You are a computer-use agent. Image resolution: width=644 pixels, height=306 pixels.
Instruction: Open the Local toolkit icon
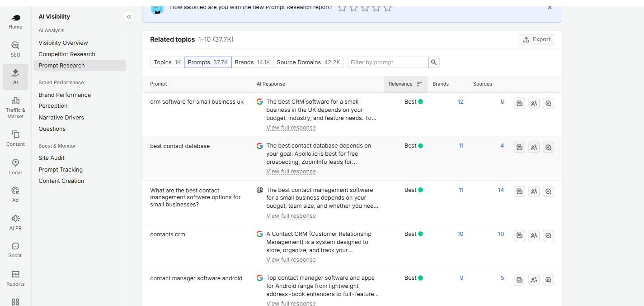coord(15,167)
